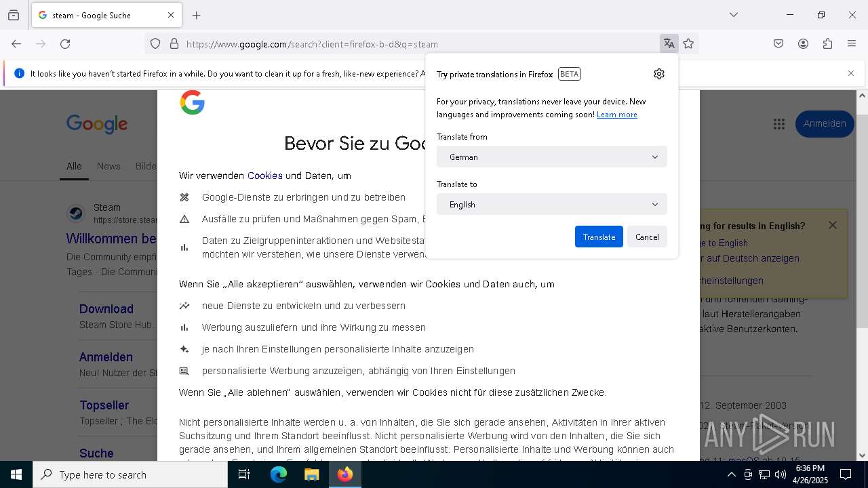868x488 pixels.
Task: Dismiss the Firefox refresh notification bar
Action: (851, 73)
